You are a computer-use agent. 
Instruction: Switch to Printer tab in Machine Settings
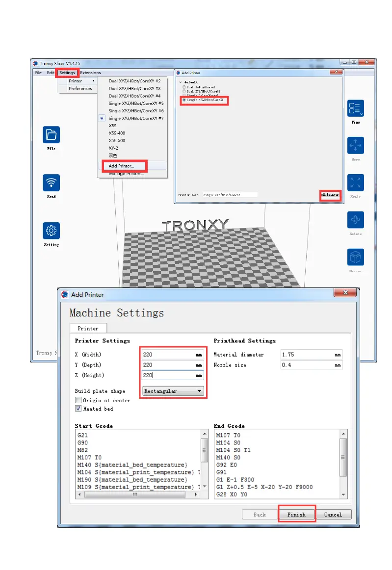coord(88,328)
